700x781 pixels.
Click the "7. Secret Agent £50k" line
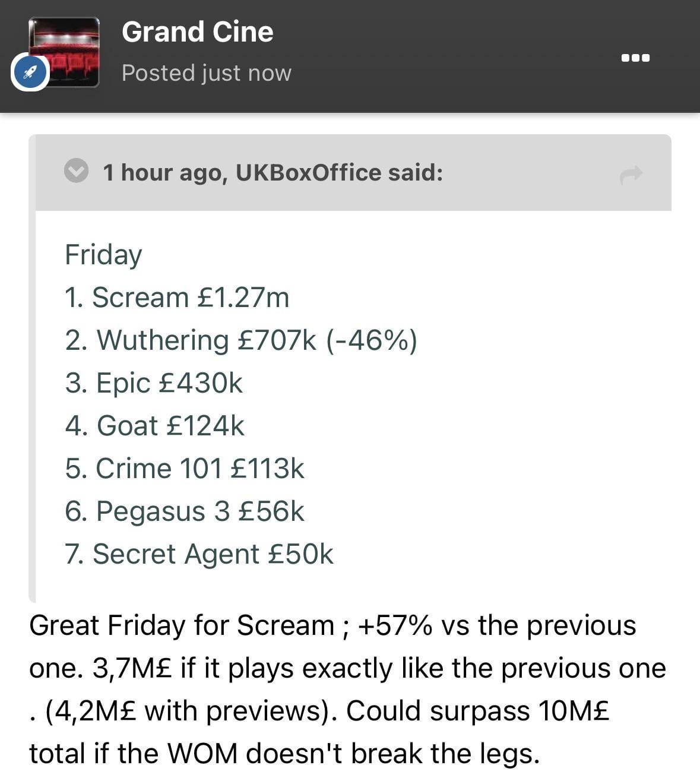click(199, 554)
